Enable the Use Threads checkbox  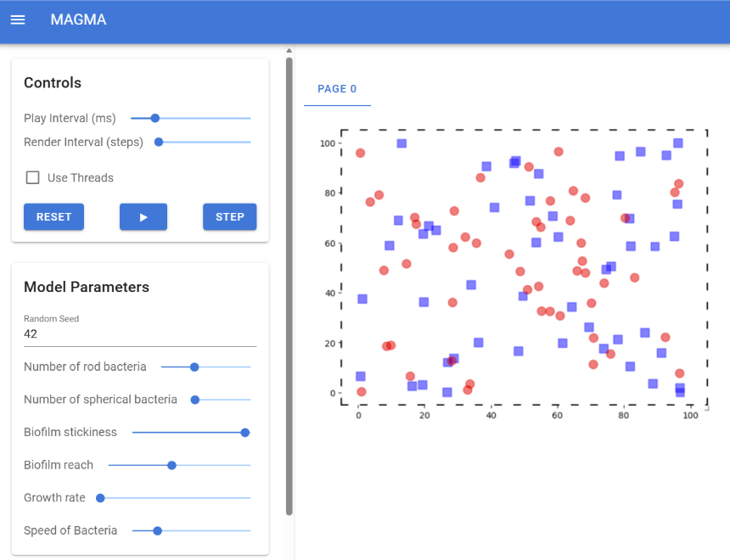[x=33, y=177]
